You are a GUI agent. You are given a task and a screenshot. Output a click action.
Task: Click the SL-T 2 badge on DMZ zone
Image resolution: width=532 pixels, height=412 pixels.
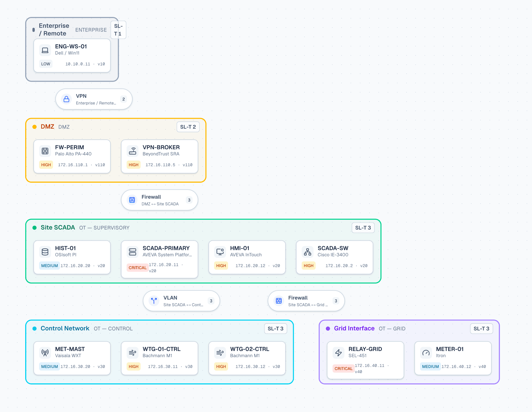click(x=188, y=127)
